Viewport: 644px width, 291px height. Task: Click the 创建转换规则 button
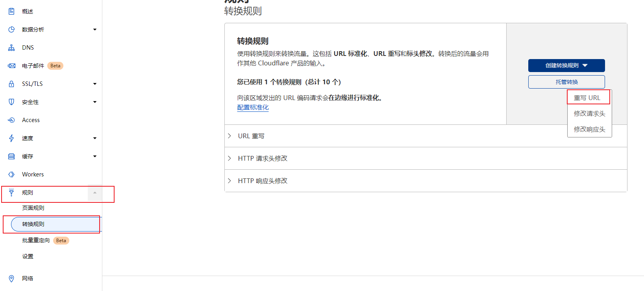566,65
